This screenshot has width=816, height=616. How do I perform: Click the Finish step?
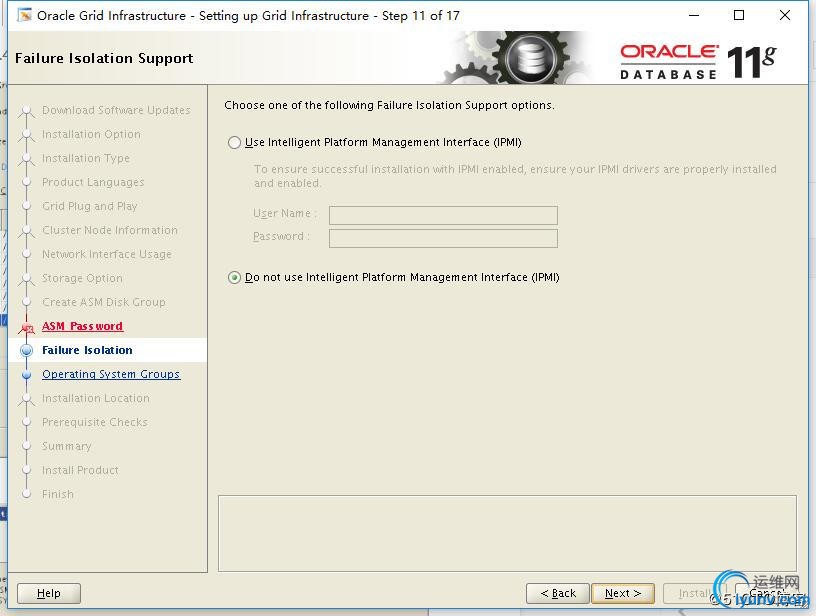(58, 494)
